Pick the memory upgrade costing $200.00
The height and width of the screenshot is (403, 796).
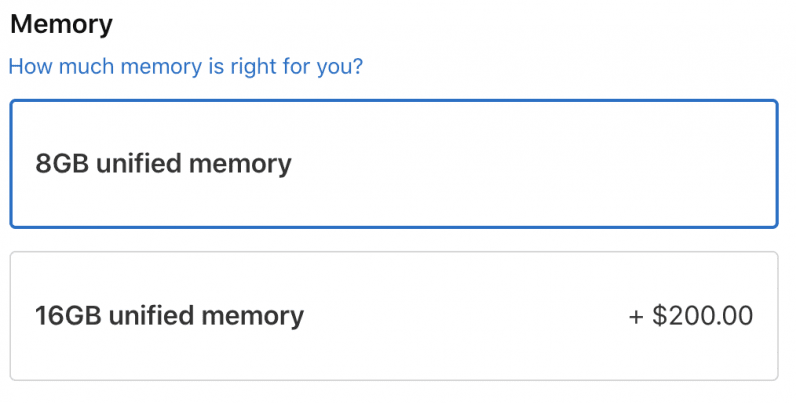(393, 316)
